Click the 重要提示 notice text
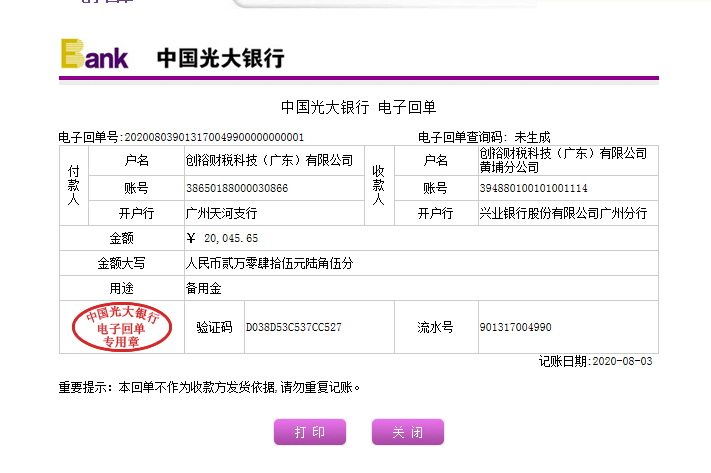 point(210,386)
